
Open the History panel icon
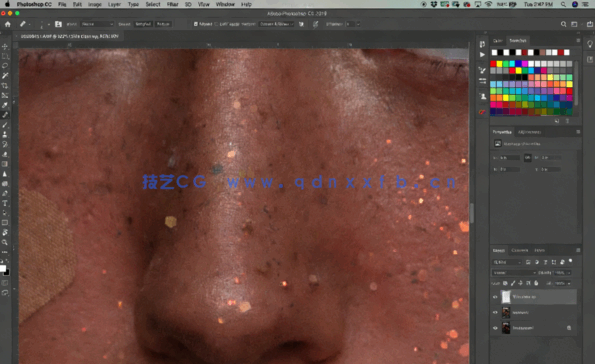coord(482,44)
